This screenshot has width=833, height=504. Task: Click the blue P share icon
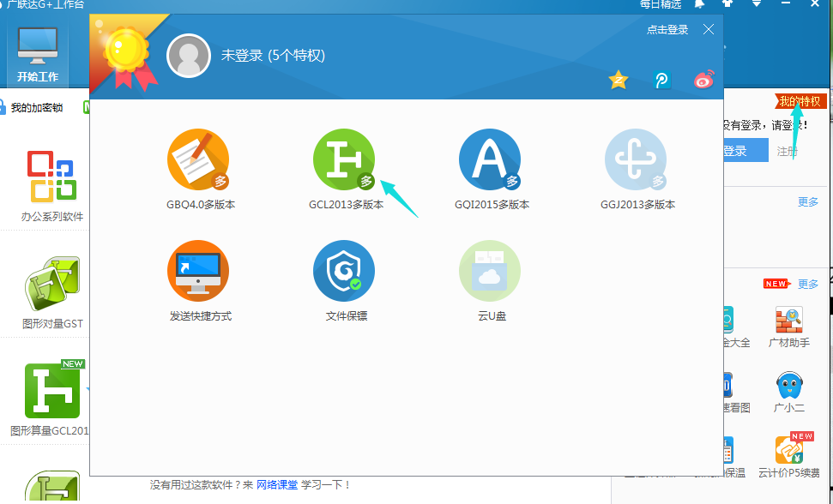[x=661, y=81]
